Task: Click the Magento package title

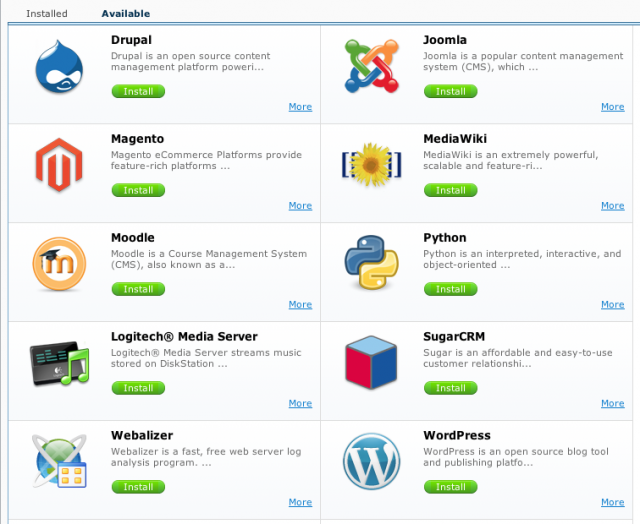Action: (x=138, y=139)
